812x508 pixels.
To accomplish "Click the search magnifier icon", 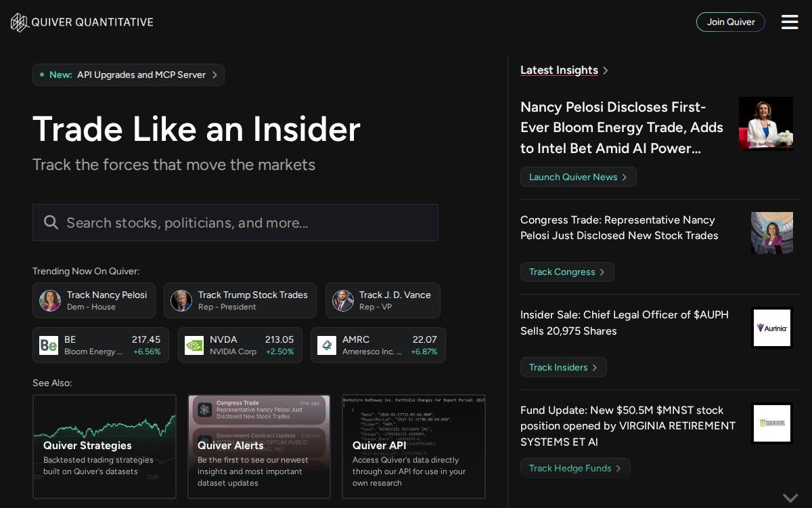I will 51,222.
